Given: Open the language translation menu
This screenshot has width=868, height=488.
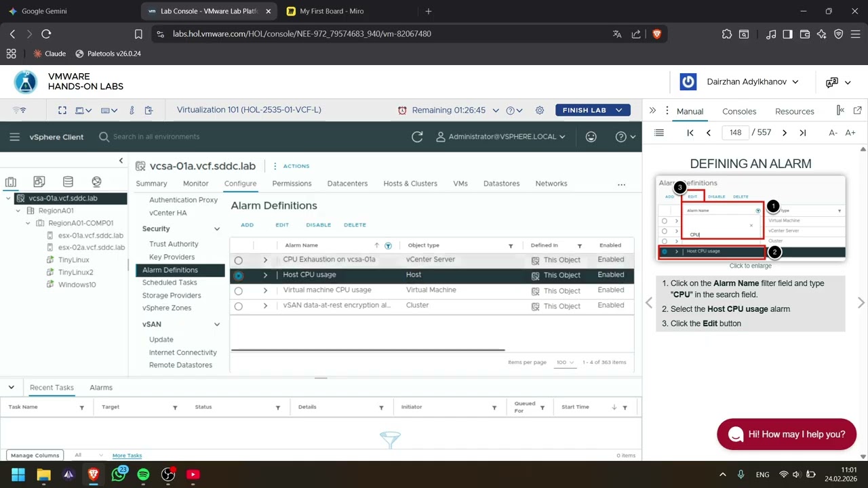Looking at the screenshot, I should click(837, 82).
